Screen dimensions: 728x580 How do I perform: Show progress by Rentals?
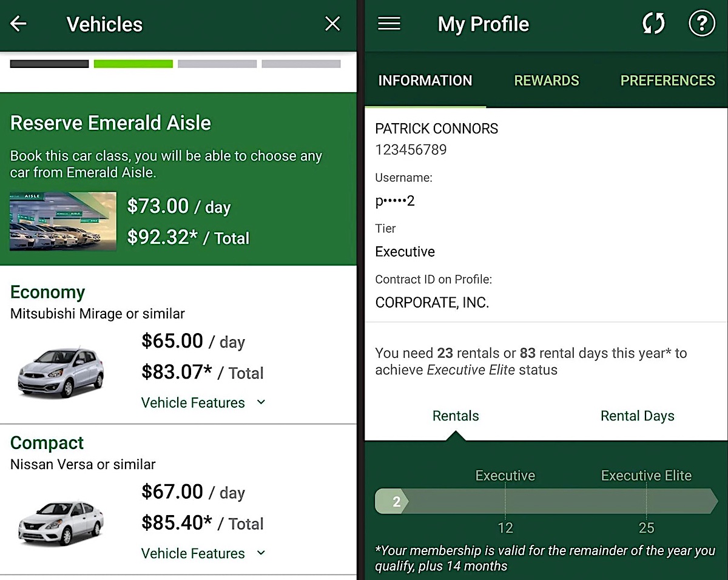tap(456, 416)
